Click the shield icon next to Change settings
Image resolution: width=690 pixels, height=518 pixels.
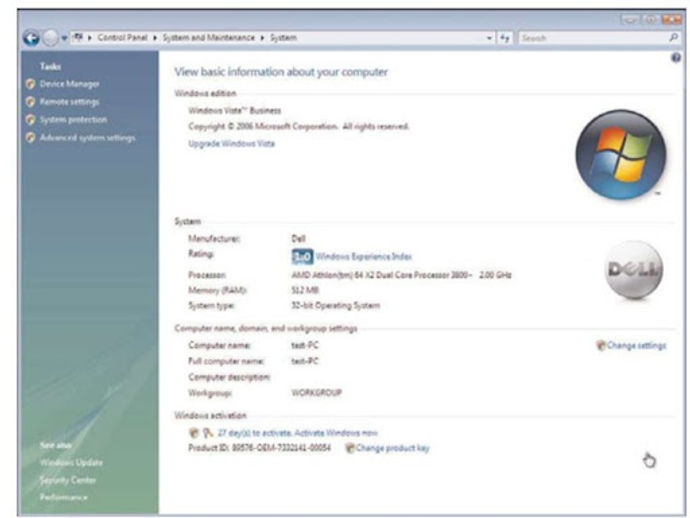click(x=601, y=345)
